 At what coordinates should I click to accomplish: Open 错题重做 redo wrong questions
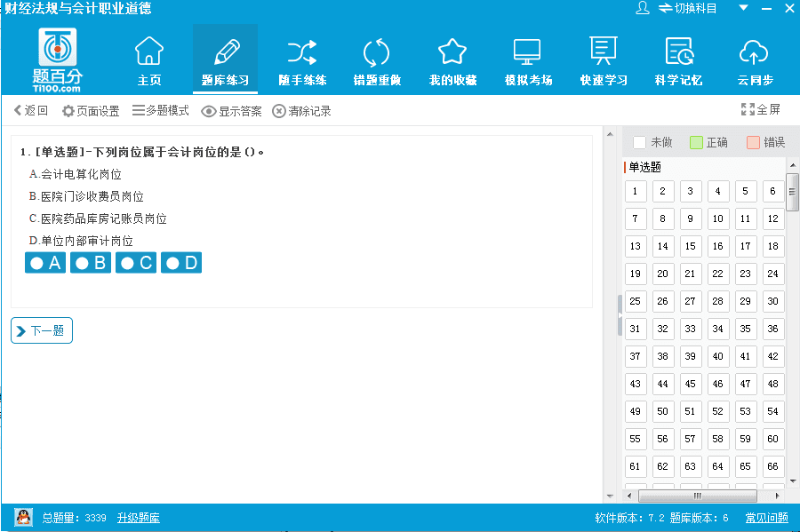tap(377, 59)
